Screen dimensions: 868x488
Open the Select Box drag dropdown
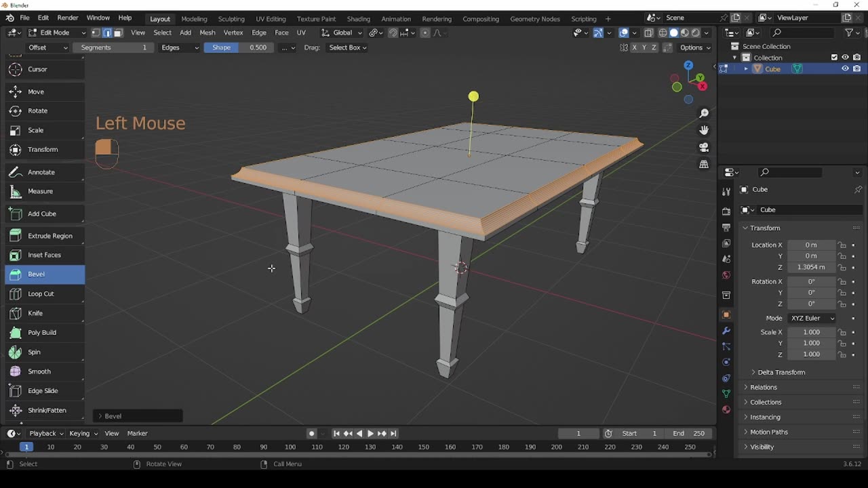347,47
